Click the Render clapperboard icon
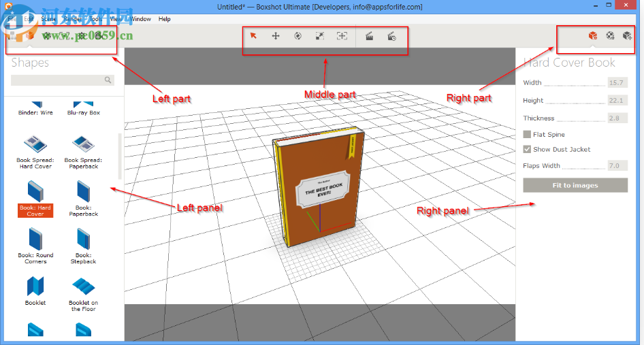 coord(369,36)
